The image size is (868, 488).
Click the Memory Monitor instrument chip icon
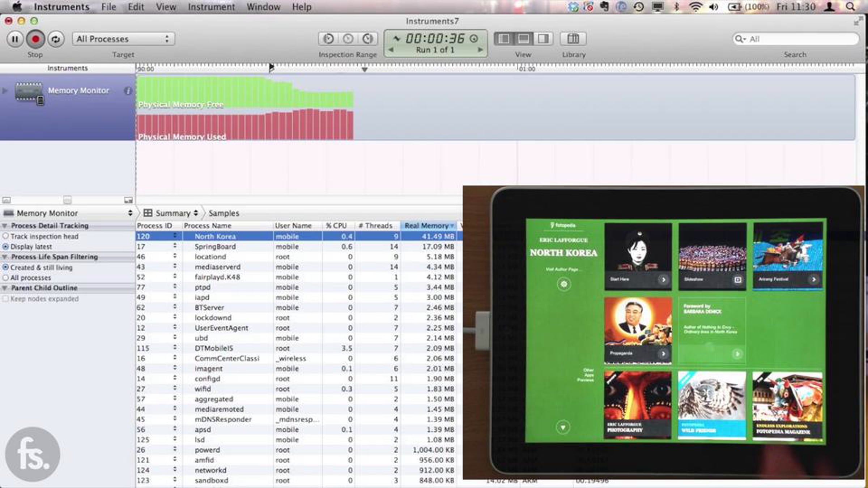click(29, 93)
